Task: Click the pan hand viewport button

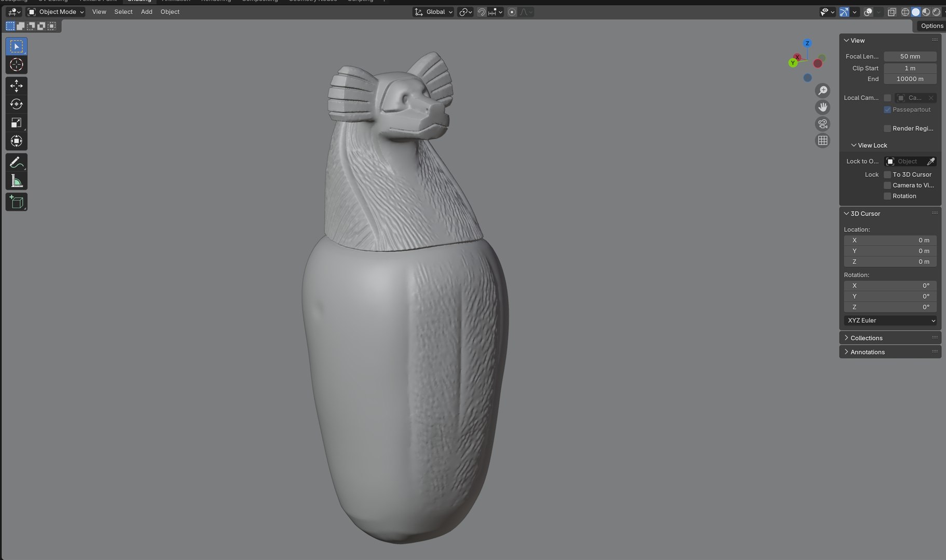Action: point(823,107)
